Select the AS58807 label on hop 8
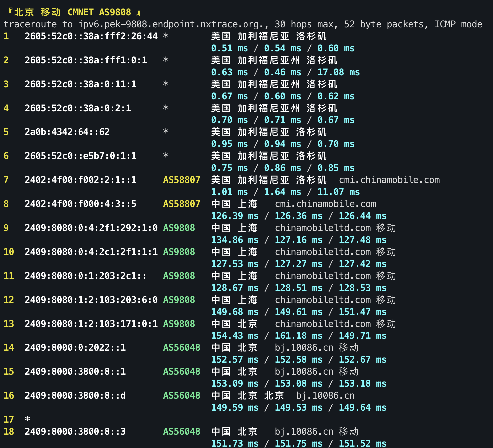 181,204
